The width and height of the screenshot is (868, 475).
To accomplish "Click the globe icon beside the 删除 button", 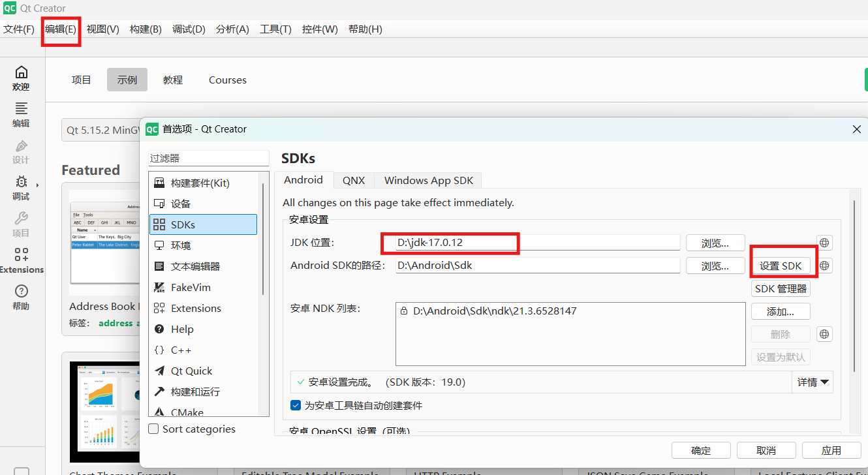I will pyautogui.click(x=824, y=334).
